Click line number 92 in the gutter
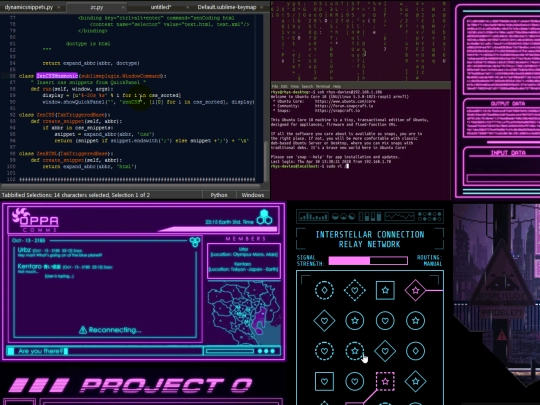Image resolution: width=540 pixels, height=405 pixels. (12, 115)
